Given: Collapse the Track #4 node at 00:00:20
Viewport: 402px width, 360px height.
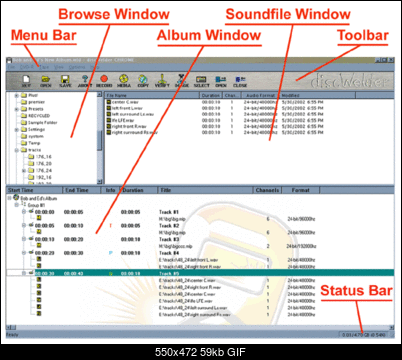Looking at the screenshot, I should coord(24,253).
